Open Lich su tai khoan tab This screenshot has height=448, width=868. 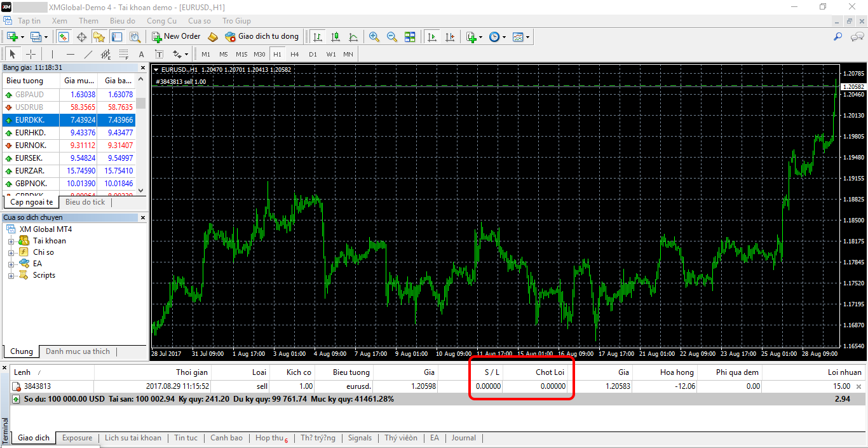pos(133,438)
